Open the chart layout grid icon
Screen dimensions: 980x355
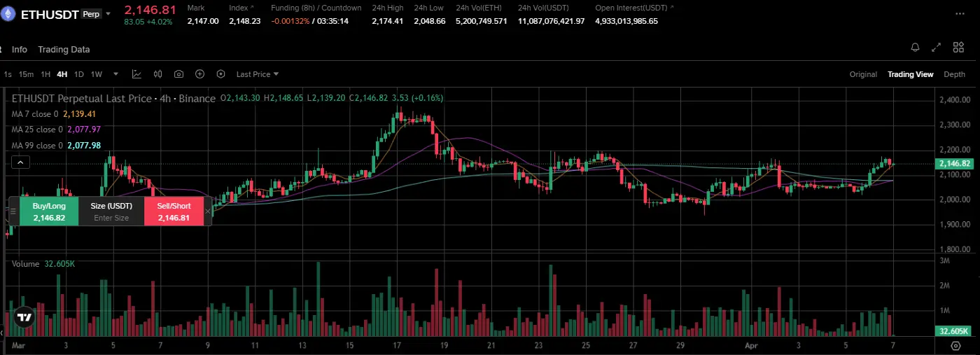tap(958, 48)
